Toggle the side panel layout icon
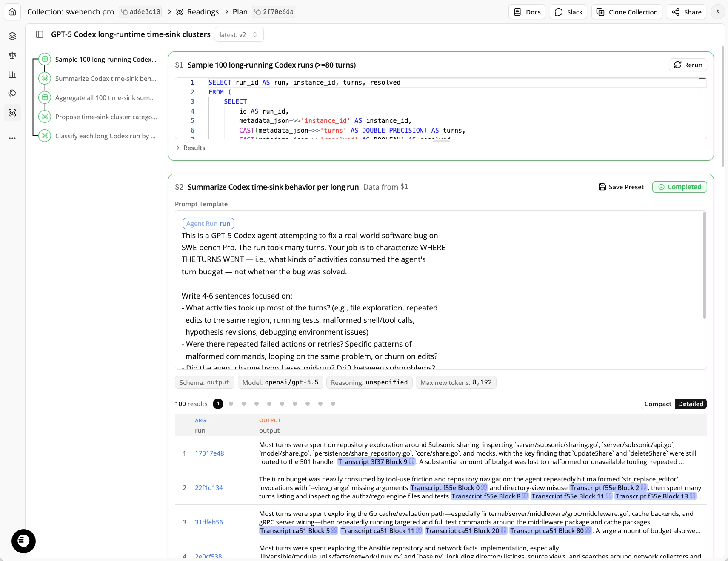 pos(40,34)
